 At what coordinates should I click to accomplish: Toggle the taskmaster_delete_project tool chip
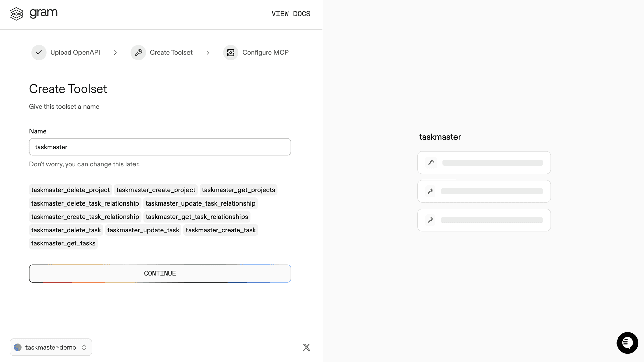70,190
